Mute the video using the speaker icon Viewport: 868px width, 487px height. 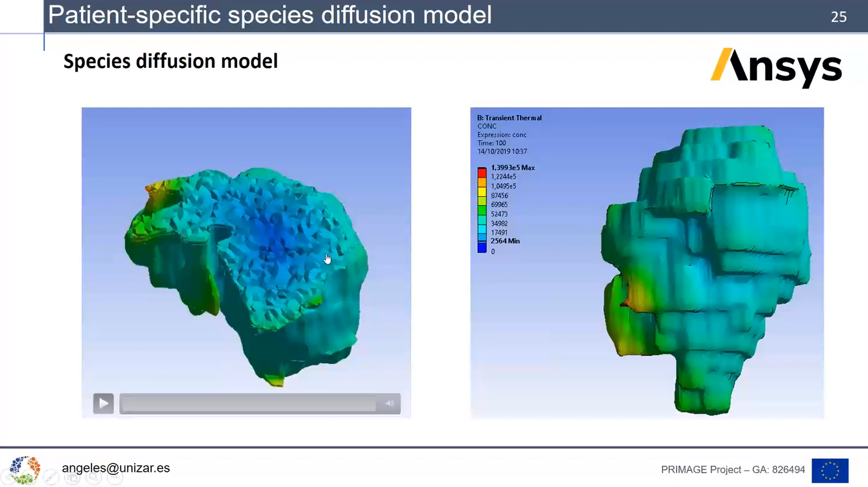click(x=389, y=403)
